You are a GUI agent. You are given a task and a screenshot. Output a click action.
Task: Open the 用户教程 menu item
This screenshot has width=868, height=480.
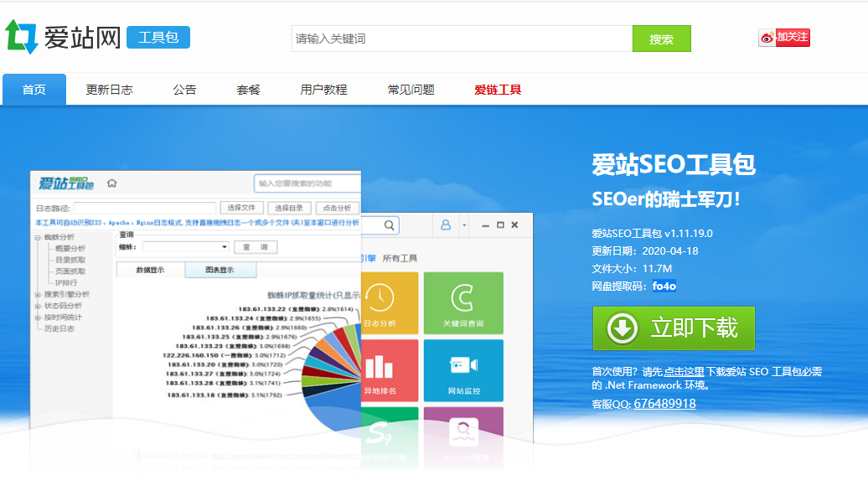click(323, 90)
